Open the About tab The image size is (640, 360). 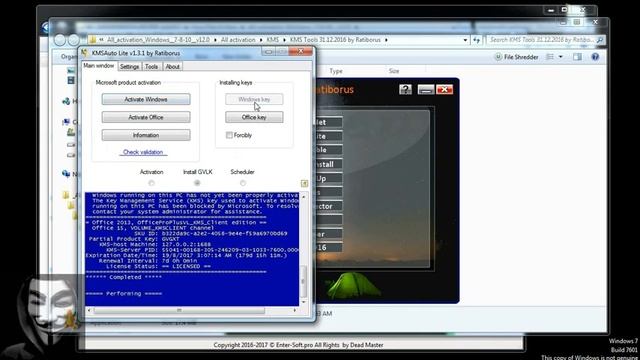tap(172, 66)
